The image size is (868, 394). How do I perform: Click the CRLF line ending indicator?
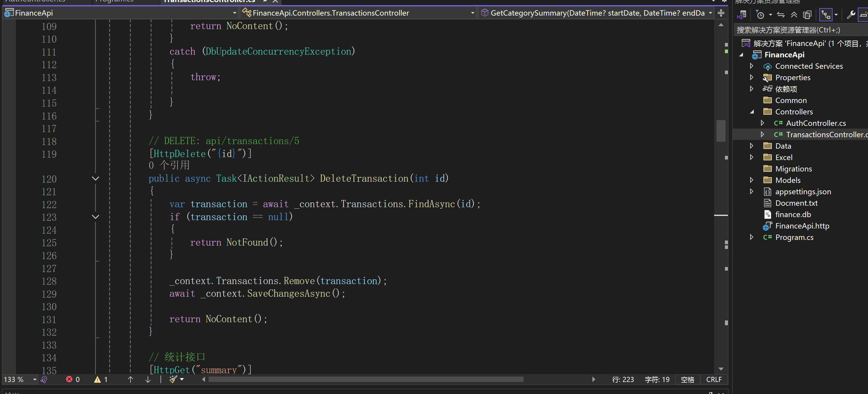[714, 380]
